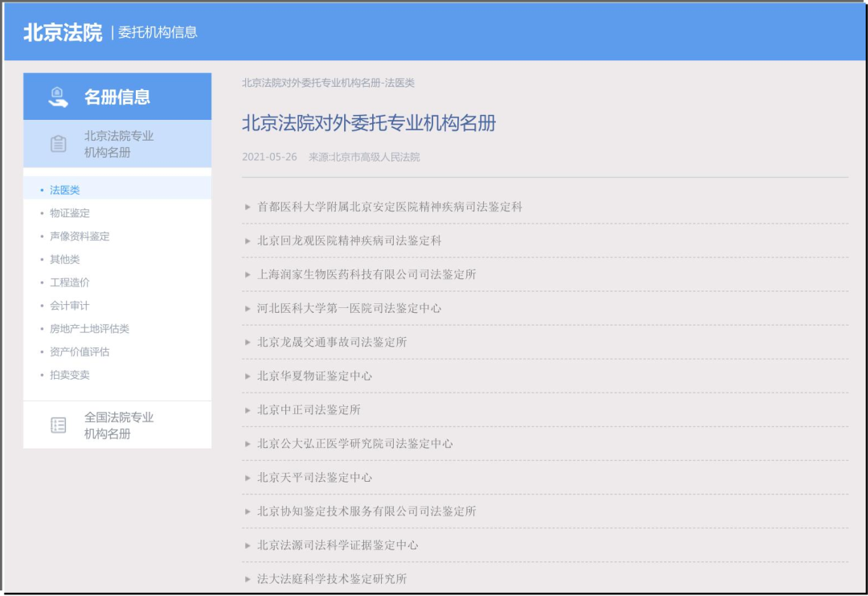
Task: Click the breadcrumb 北京法院对外委托专业机构名册-法医类
Action: pyautogui.click(x=330, y=82)
